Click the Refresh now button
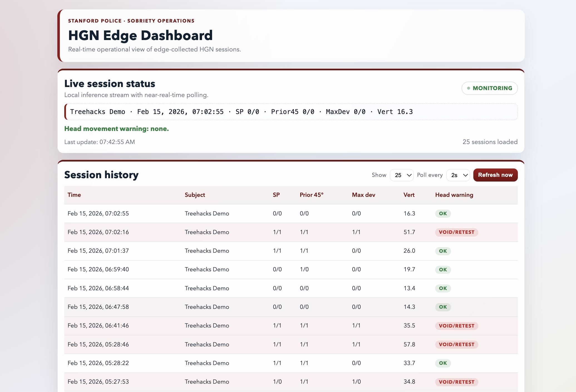The height and width of the screenshot is (392, 576). [x=495, y=175]
